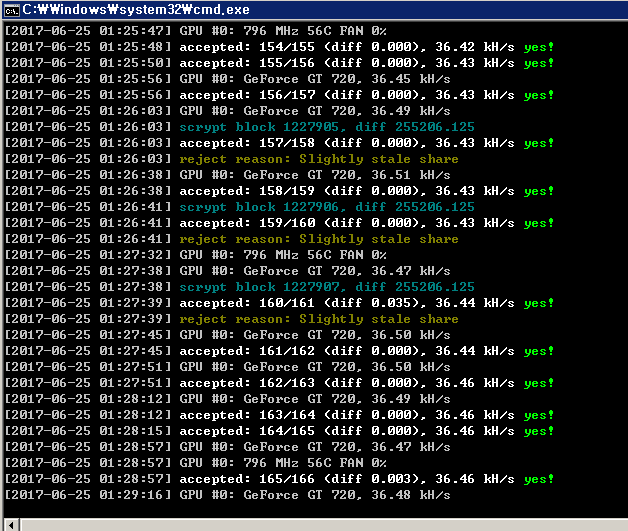The height and width of the screenshot is (531, 628).
Task: Click the 'accepted: 161/162' line
Action: (x=279, y=351)
